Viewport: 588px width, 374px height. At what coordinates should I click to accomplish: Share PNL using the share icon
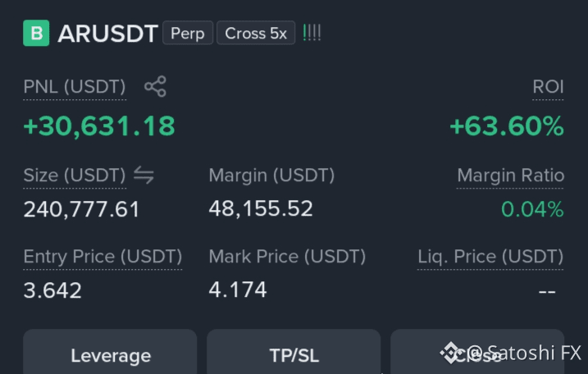(155, 87)
